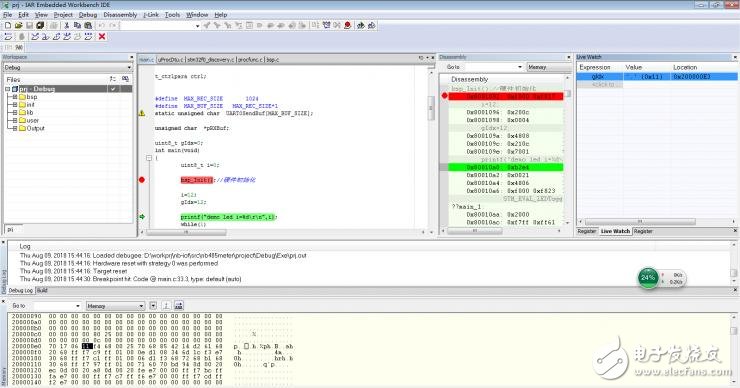Click the Open file icon

coord(18,25)
